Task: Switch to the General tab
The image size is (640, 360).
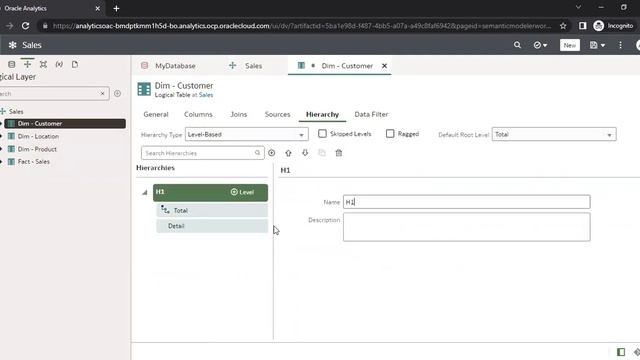Action: [x=156, y=114]
